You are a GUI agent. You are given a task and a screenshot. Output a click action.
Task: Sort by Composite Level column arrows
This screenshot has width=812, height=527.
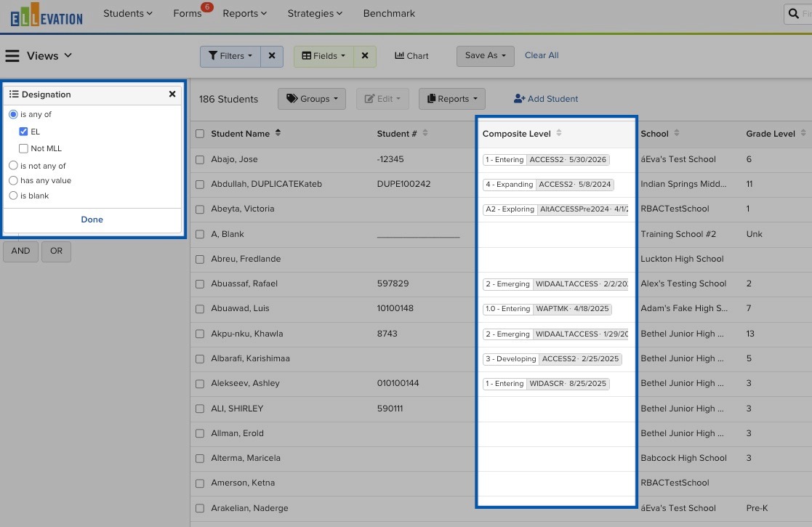tap(559, 133)
